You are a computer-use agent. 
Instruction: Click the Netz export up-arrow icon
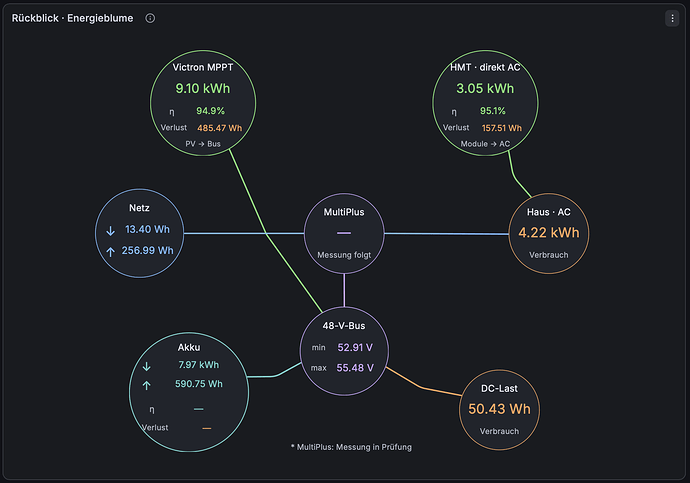[110, 252]
